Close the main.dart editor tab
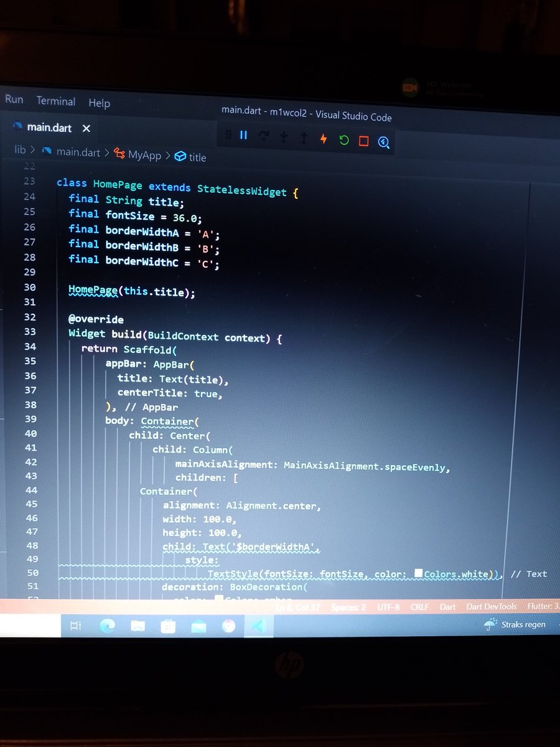560x747 pixels. (x=86, y=128)
